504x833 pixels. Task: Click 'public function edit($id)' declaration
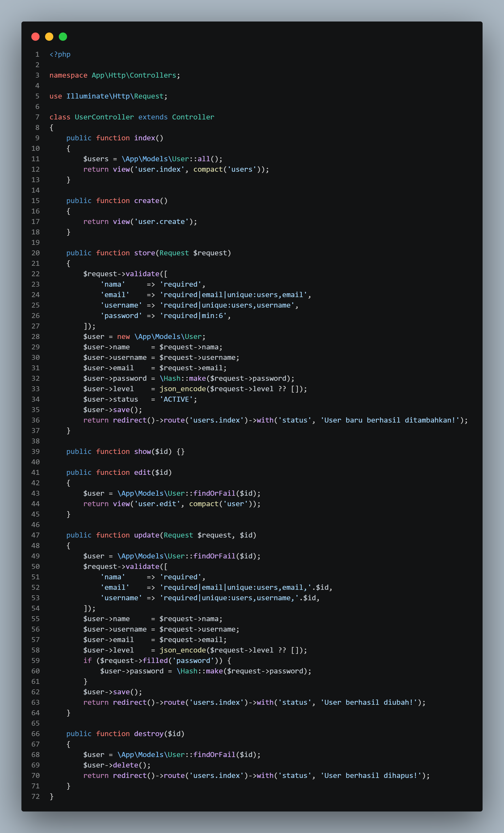pyautogui.click(x=119, y=473)
